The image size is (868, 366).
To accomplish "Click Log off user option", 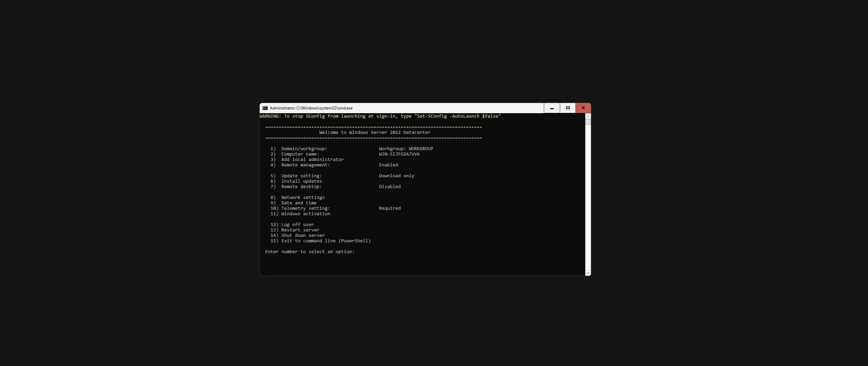I will [x=292, y=224].
